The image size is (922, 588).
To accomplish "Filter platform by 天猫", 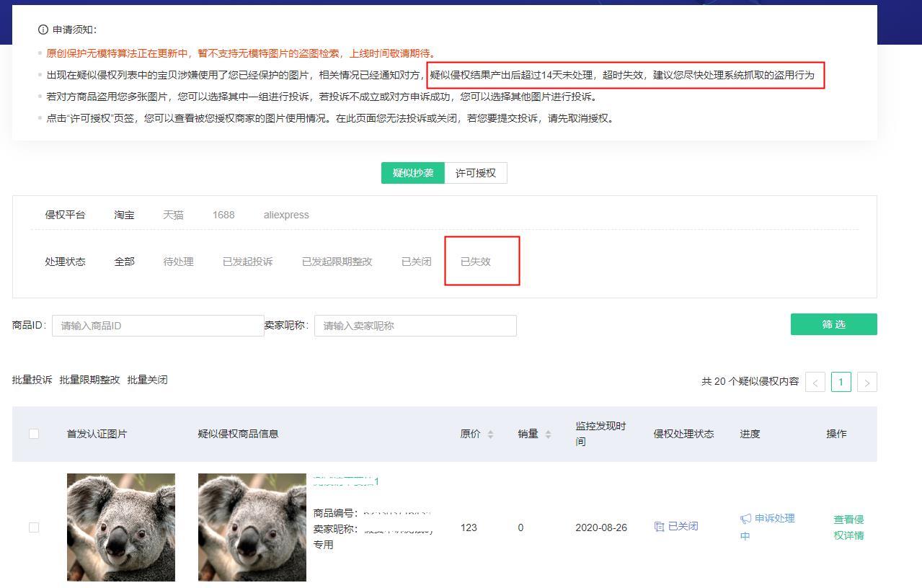I will tap(173, 215).
